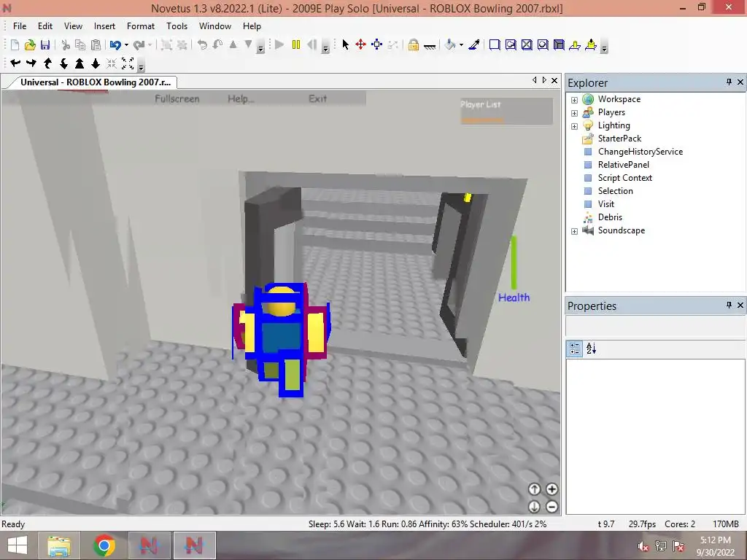Viewport: 747px width, 560px height.
Task: Click the in-game Fullscreen button
Action: pyautogui.click(x=177, y=98)
